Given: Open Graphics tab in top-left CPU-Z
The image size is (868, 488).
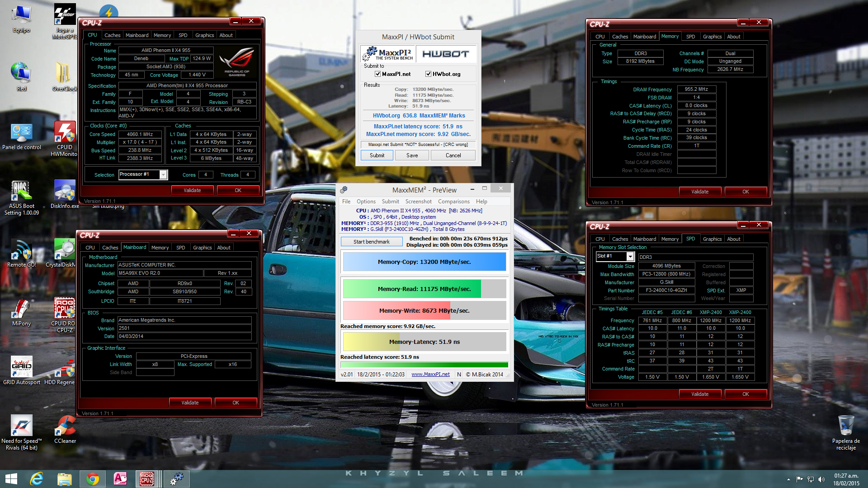Looking at the screenshot, I should click(x=204, y=35).
